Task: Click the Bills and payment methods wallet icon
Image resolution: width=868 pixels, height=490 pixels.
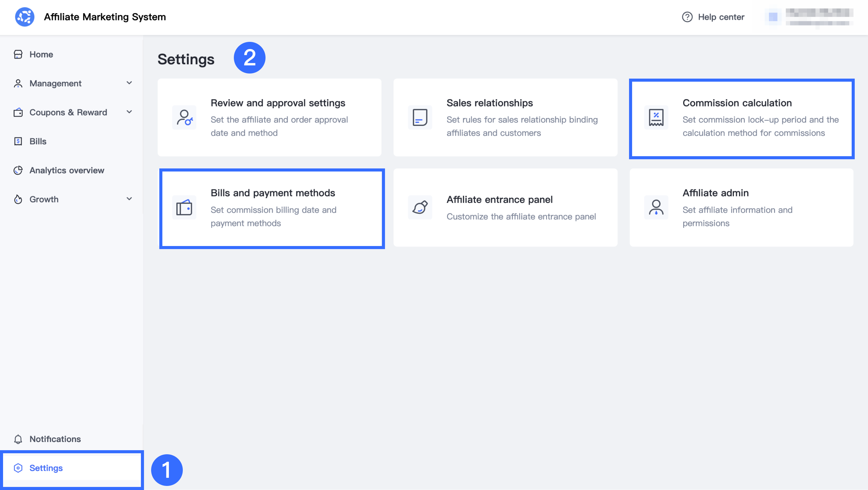Action: (x=184, y=208)
